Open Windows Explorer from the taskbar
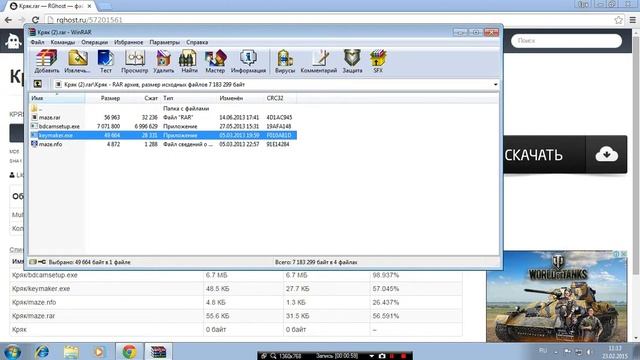This screenshot has width=640, height=360. click(71, 351)
